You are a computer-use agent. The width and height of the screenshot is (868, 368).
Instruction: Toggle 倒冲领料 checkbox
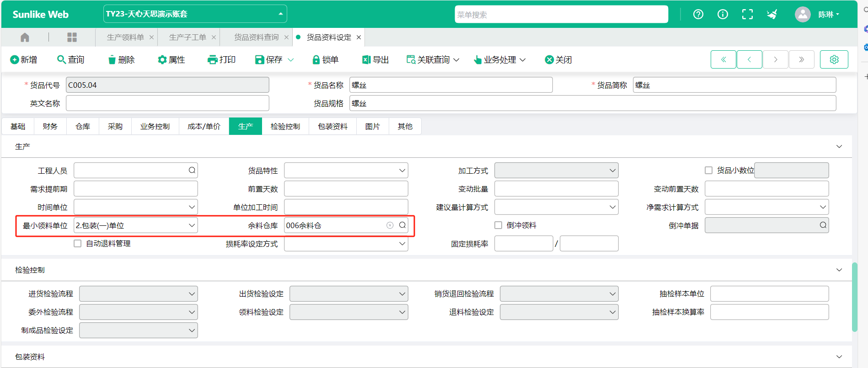(498, 225)
